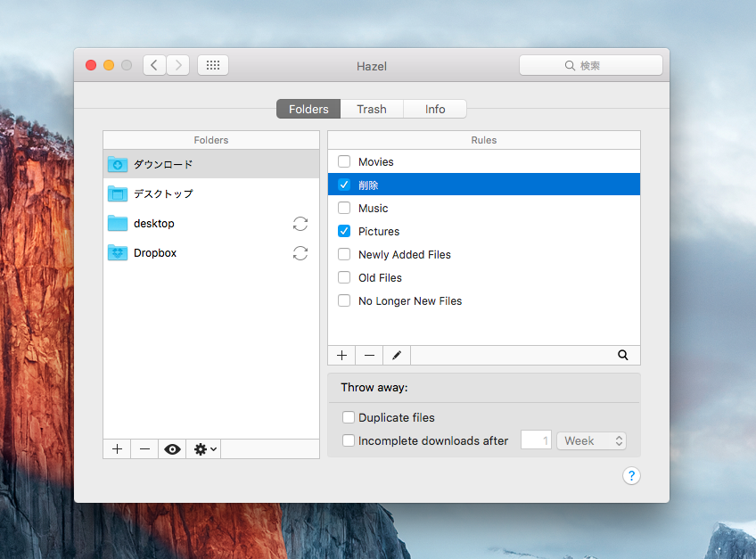Click the add folder plus button
This screenshot has width=756, height=559.
(x=117, y=449)
